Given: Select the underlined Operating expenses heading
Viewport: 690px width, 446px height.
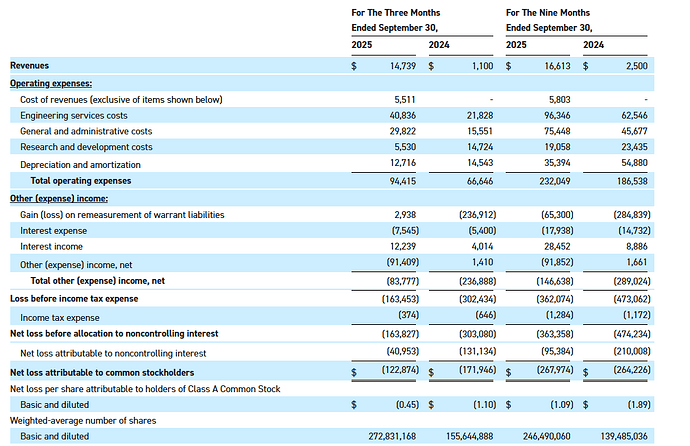Looking at the screenshot, I should point(51,83).
